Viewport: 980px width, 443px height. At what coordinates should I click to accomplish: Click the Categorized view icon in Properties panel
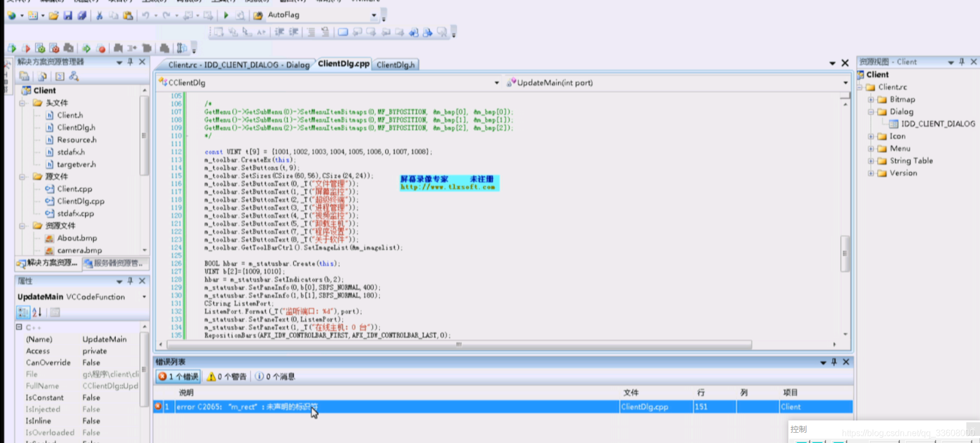pyautogui.click(x=23, y=312)
